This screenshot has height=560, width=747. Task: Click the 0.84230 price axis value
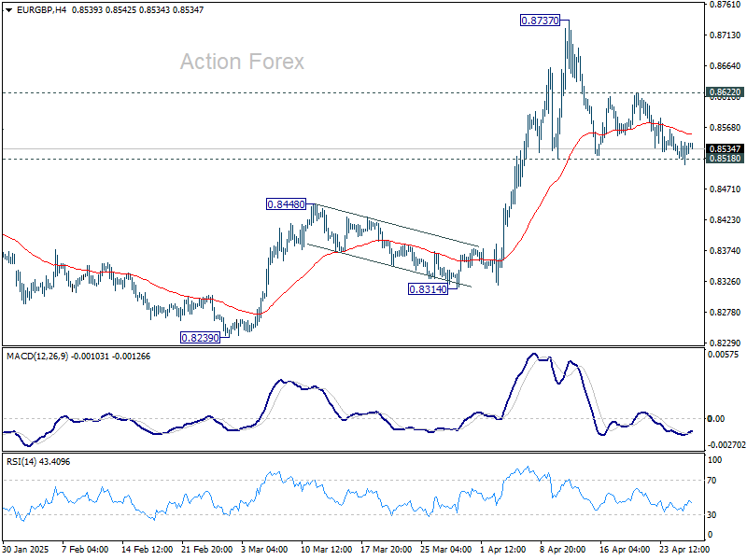point(726,220)
